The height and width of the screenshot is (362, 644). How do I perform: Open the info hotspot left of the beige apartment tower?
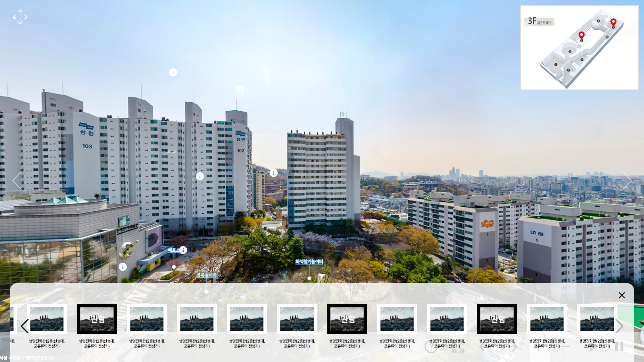274,173
